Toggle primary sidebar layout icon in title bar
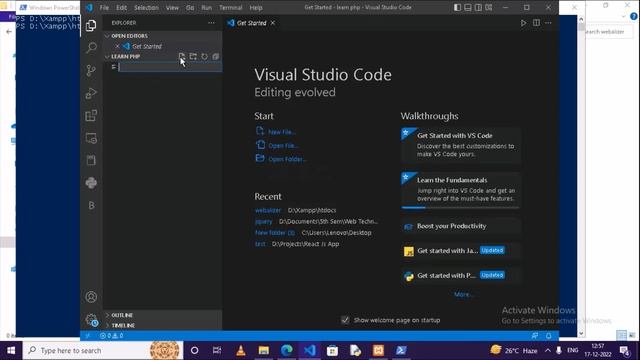Image resolution: width=640 pixels, height=360 pixels. click(457, 7)
